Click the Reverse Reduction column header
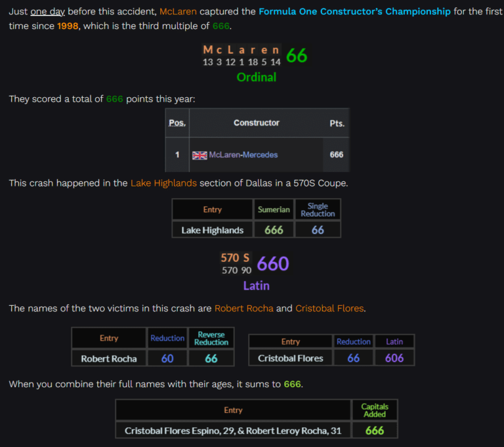The image size is (504, 447). pos(211,338)
